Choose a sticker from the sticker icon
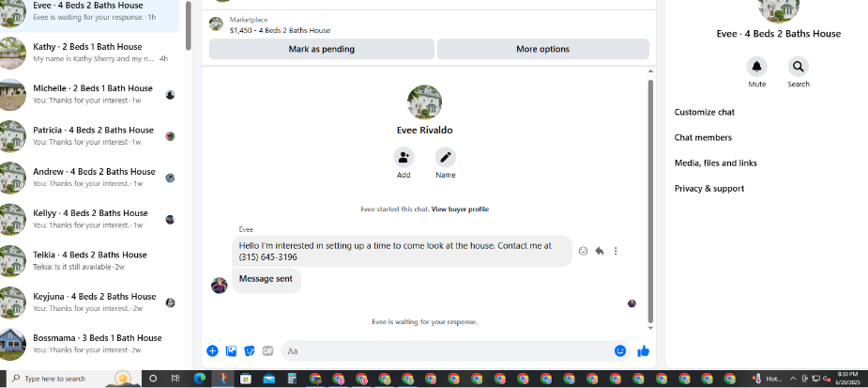 click(250, 350)
